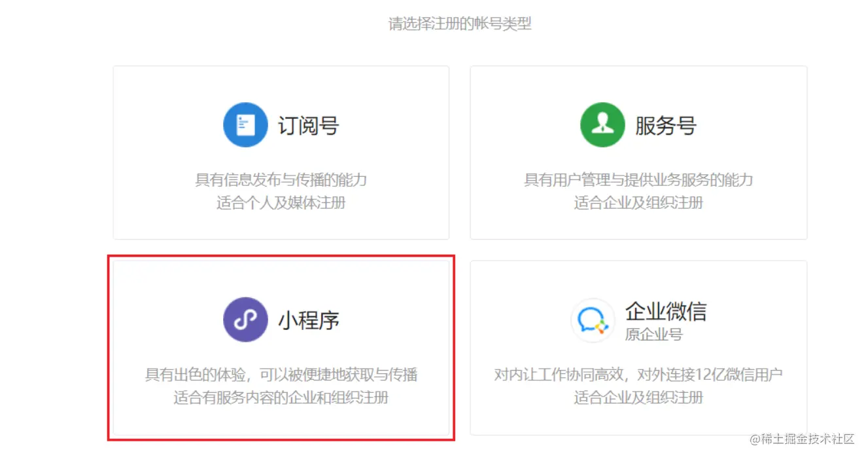868x459 pixels.
Task: Click text 对内让工作协同高效，对外连接12亿微信用户
Action: 638,375
